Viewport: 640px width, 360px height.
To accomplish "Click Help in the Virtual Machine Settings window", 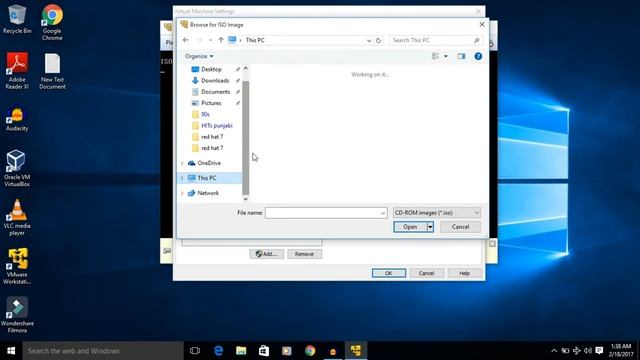I will pyautogui.click(x=464, y=273).
